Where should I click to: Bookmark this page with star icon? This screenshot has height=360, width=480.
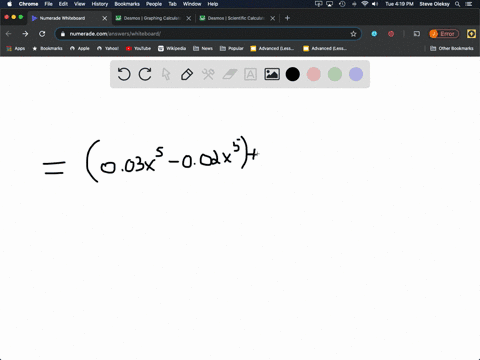[x=353, y=34]
